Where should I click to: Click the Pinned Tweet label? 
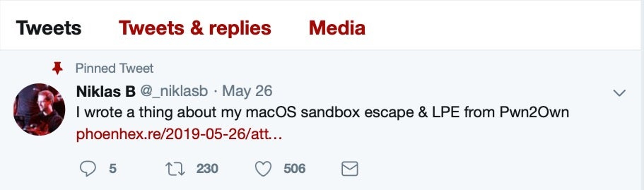[x=114, y=68]
